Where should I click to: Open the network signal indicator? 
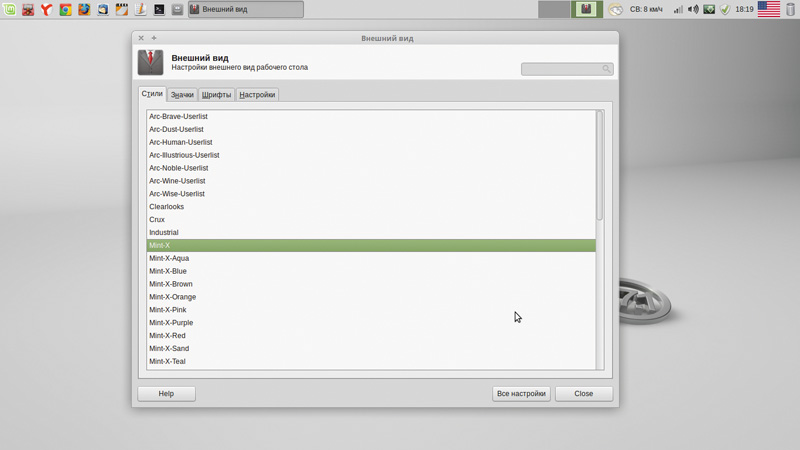pos(678,9)
